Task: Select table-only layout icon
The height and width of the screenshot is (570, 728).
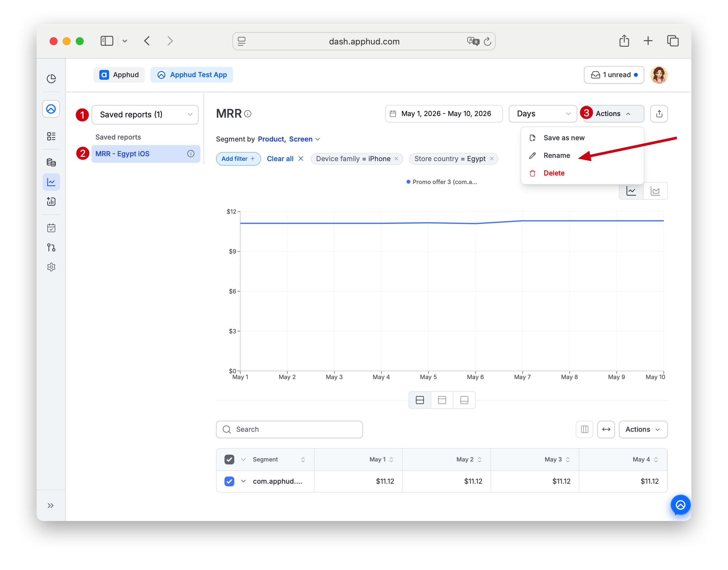Action: click(464, 400)
